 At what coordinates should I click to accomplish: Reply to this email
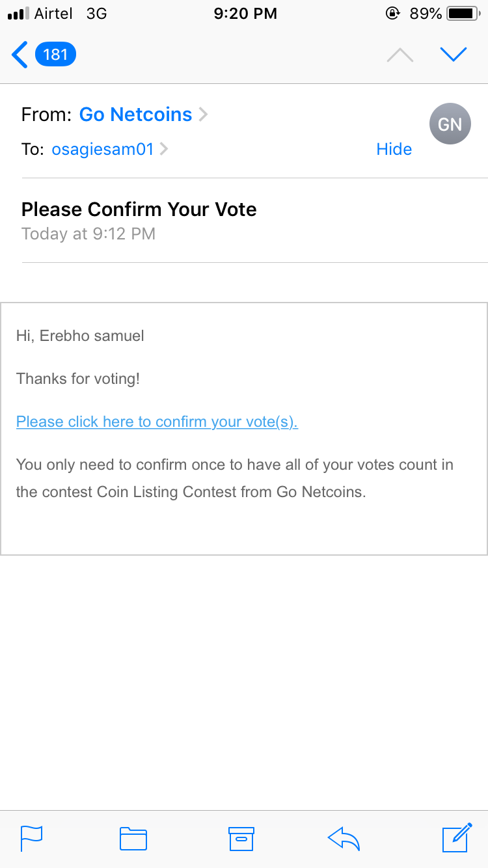[x=344, y=839]
